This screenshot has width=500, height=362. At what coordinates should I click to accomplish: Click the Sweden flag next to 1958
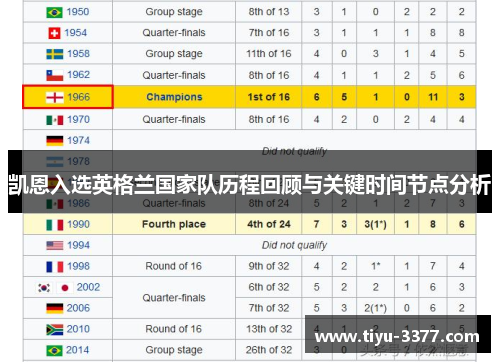coord(55,54)
